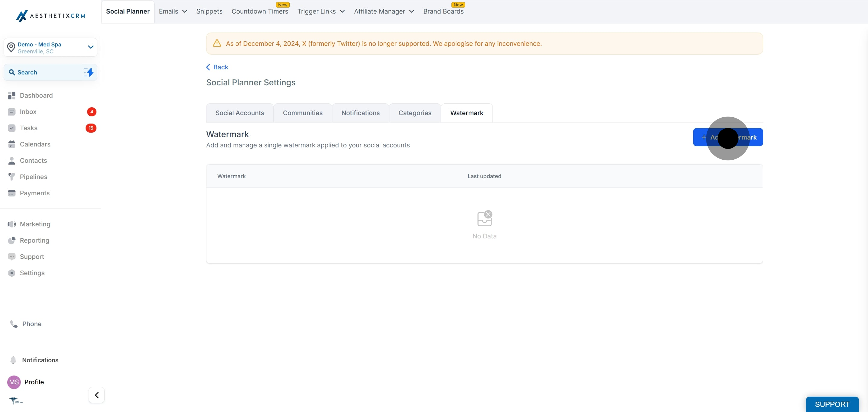
Task: Click the Add Watermark button
Action: [x=728, y=137]
